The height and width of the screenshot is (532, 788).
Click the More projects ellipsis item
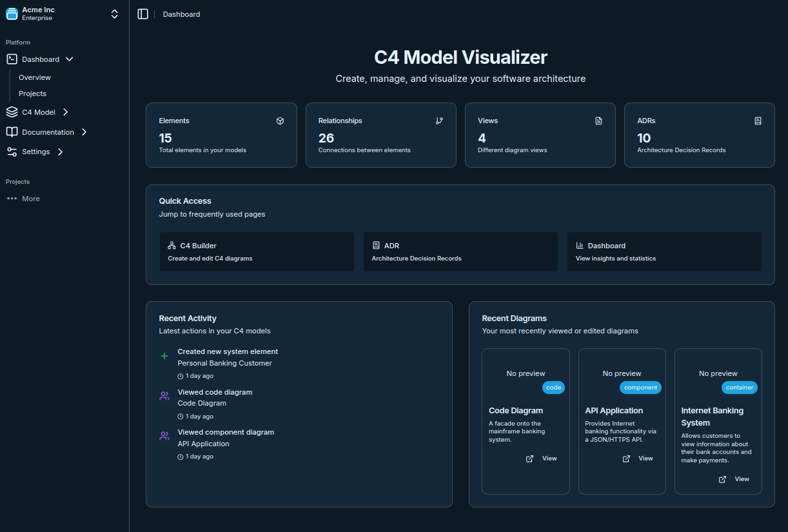click(x=23, y=199)
